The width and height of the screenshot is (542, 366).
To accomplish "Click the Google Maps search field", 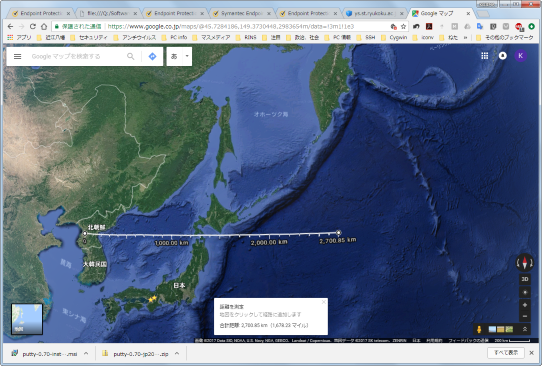I will [75, 56].
